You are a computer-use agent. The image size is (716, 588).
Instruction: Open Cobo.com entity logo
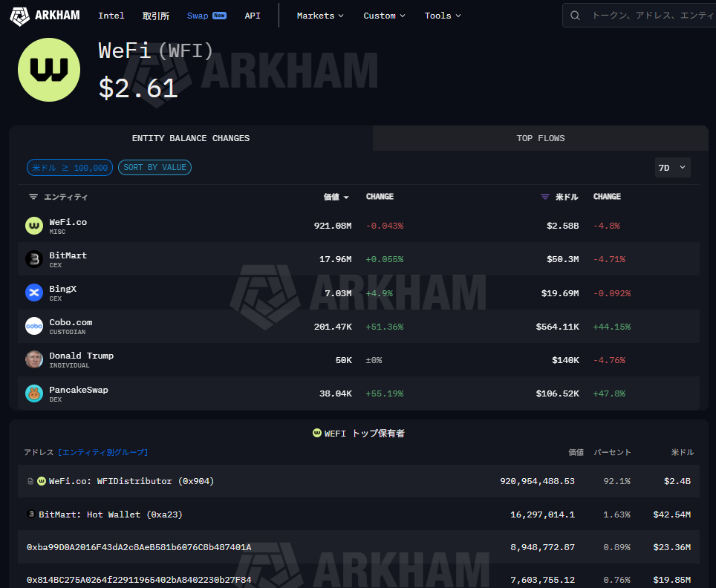click(x=34, y=326)
